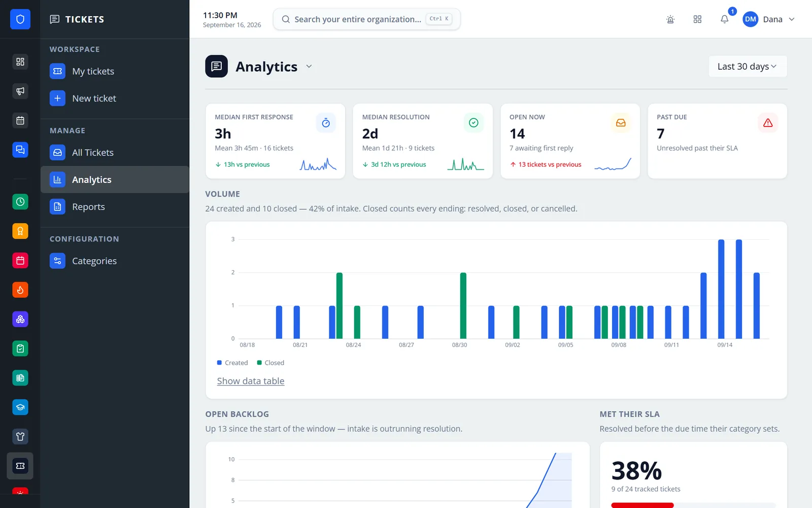The width and height of the screenshot is (812, 508).
Task: Click '13h vs previous' text
Action: pos(247,165)
